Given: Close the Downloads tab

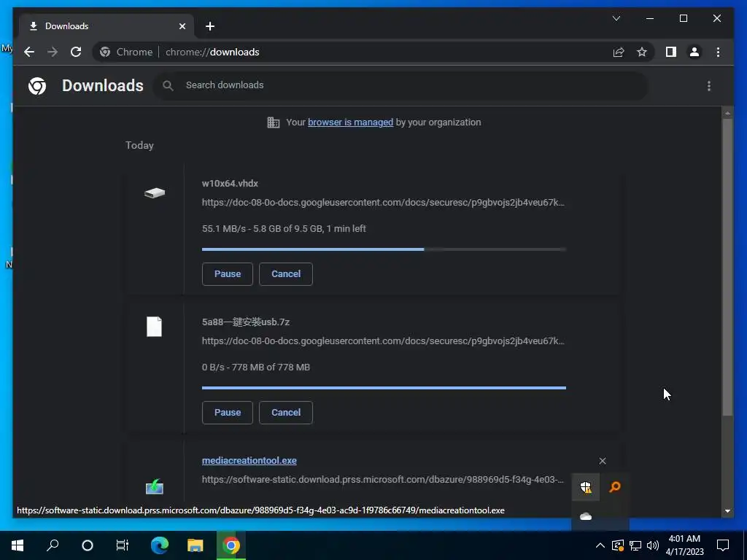Looking at the screenshot, I should [x=182, y=26].
